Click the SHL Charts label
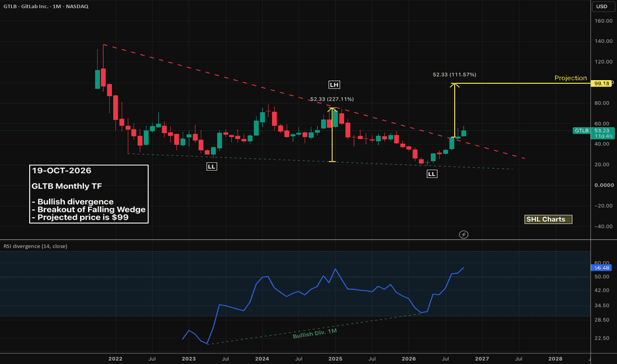The width and height of the screenshot is (617, 364). click(548, 219)
